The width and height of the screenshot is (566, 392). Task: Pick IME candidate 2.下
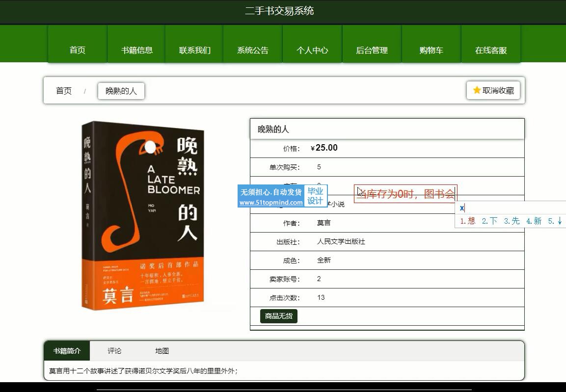(489, 221)
